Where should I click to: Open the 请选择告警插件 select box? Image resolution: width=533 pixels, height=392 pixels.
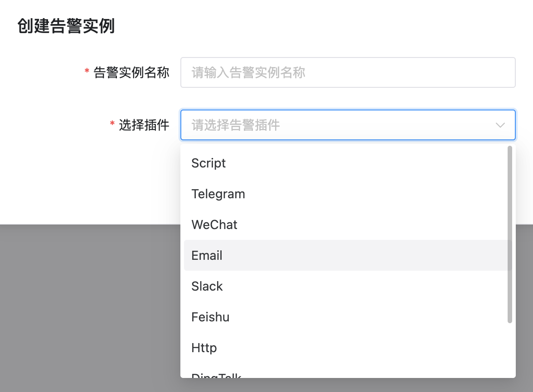(x=335, y=125)
